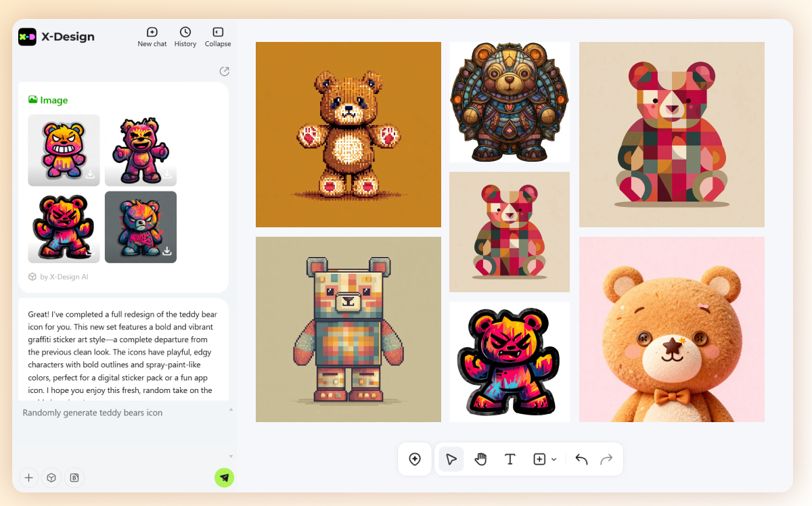Viewport: 812px width, 506px height.
Task: Send the prompt with the green button
Action: (224, 478)
